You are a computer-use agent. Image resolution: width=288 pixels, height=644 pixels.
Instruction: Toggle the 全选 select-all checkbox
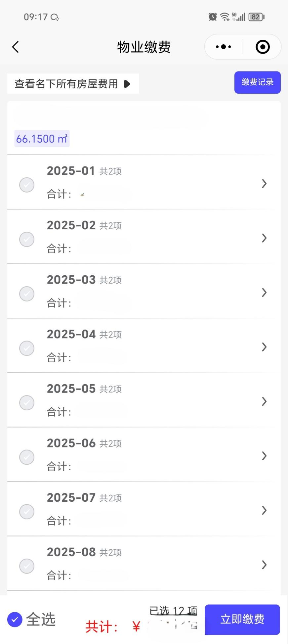(x=15, y=620)
